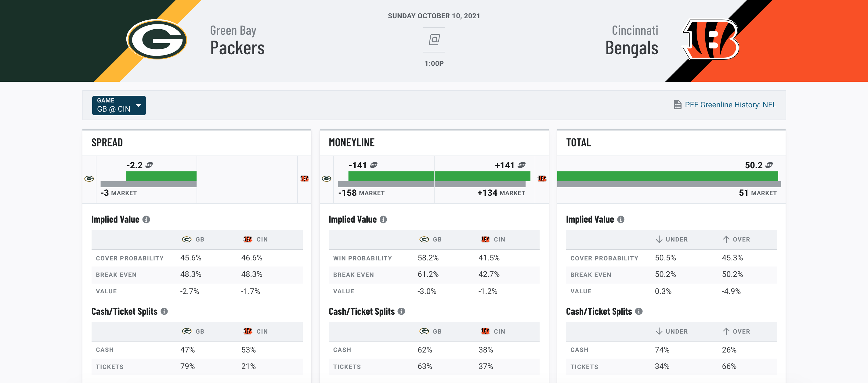Image resolution: width=868 pixels, height=383 pixels.
Task: Click Bengals icon right of moneyline bar
Action: 542,179
